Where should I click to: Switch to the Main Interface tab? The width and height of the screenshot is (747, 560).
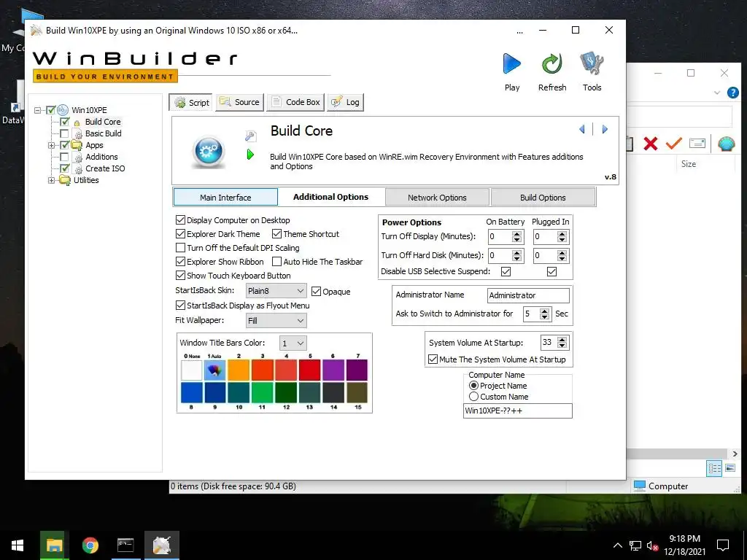coord(225,197)
